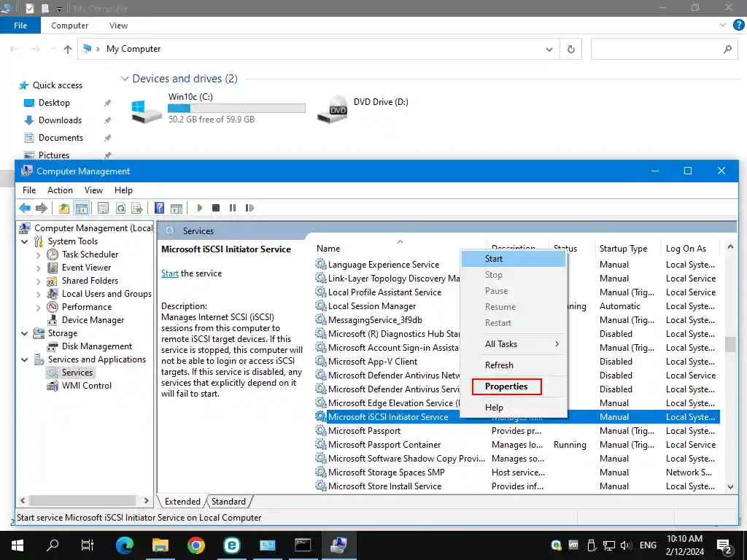Select Performance in the console tree
Viewport: 747px width, 560px height.
pyautogui.click(x=87, y=307)
